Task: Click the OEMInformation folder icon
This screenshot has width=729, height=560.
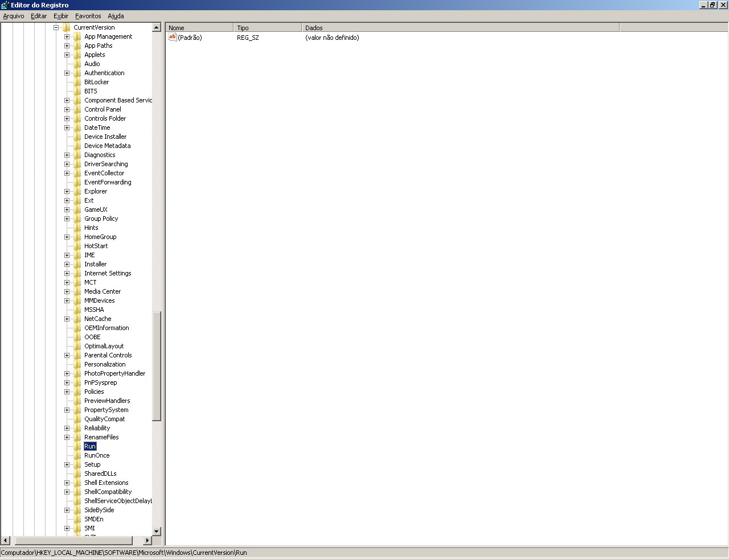Action: (77, 328)
